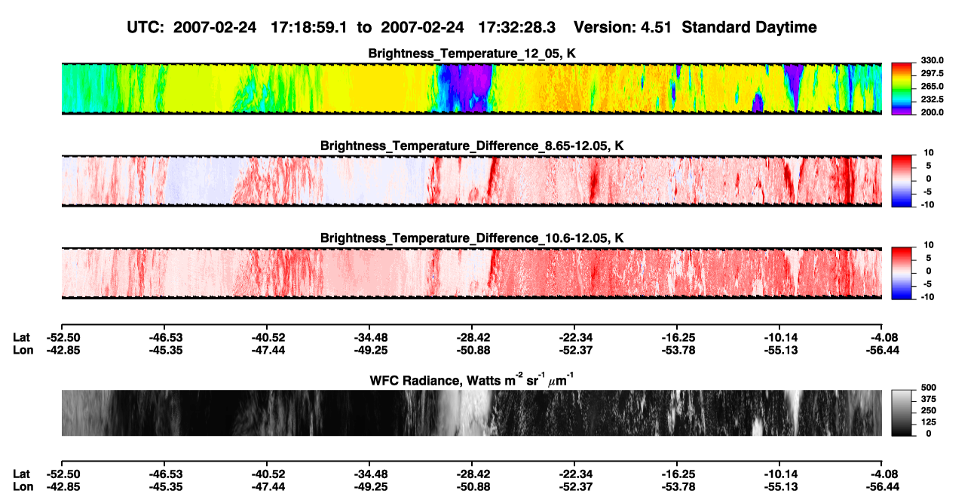Click inside the 10.6-12.05 difference plot strip

point(471,272)
